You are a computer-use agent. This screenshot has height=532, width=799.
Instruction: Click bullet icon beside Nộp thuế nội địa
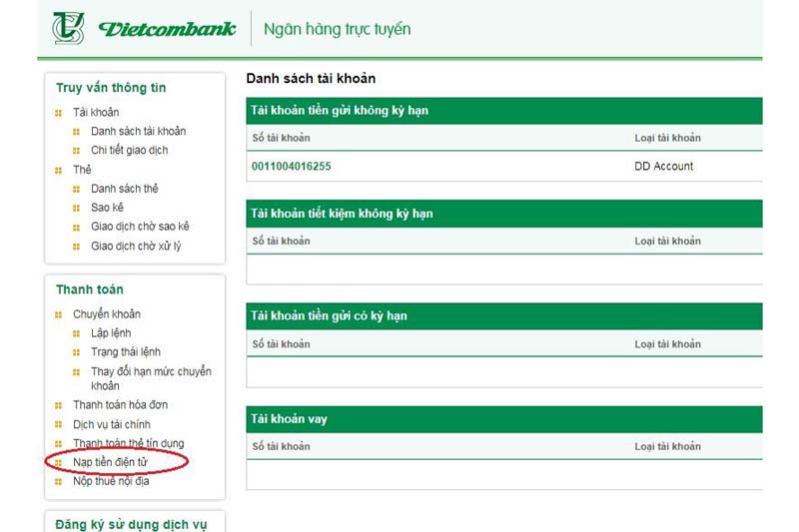coord(58,482)
